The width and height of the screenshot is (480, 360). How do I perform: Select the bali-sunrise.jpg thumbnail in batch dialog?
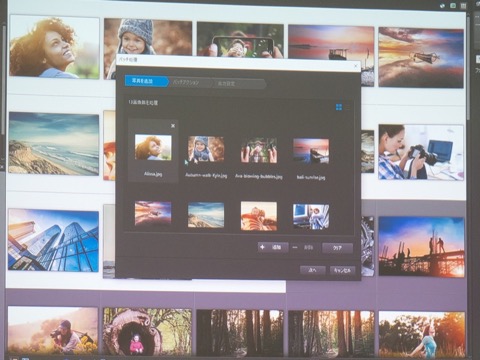(311, 151)
